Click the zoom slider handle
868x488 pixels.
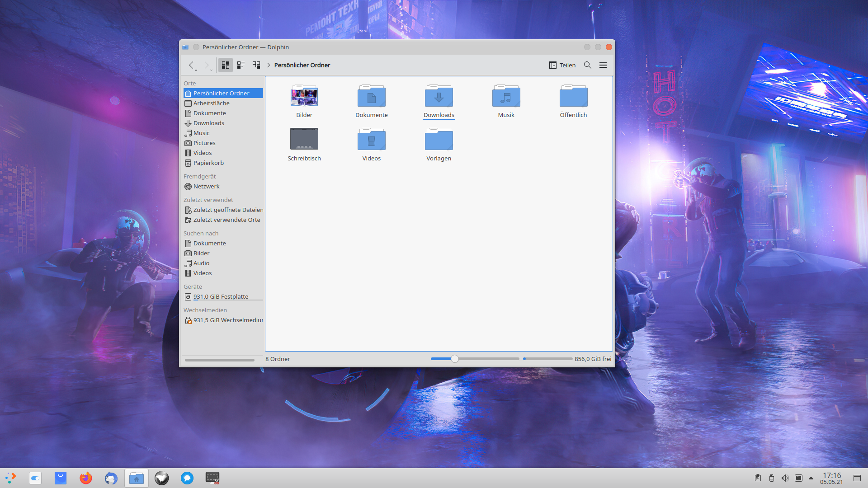point(455,359)
